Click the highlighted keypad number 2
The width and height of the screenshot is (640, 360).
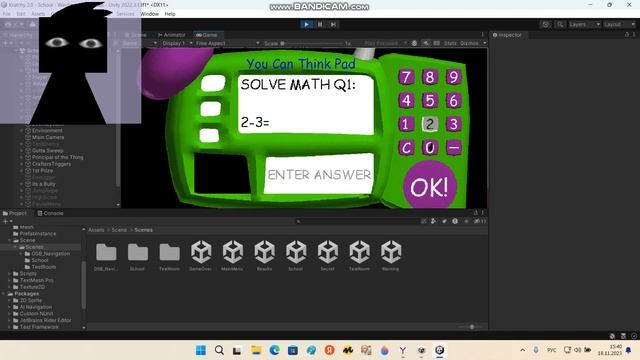pos(429,124)
